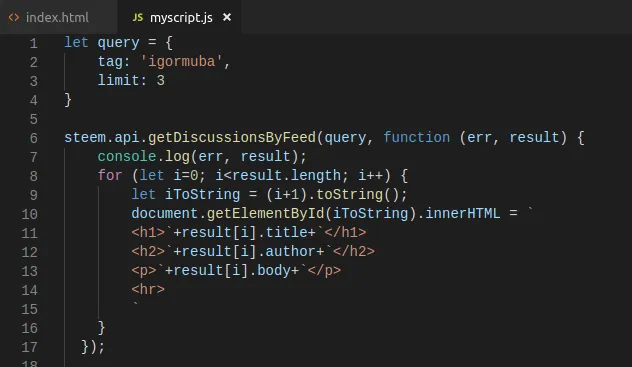Image resolution: width=632 pixels, height=367 pixels.
Task: Click 'query' variable name on line 1
Action: coord(118,43)
